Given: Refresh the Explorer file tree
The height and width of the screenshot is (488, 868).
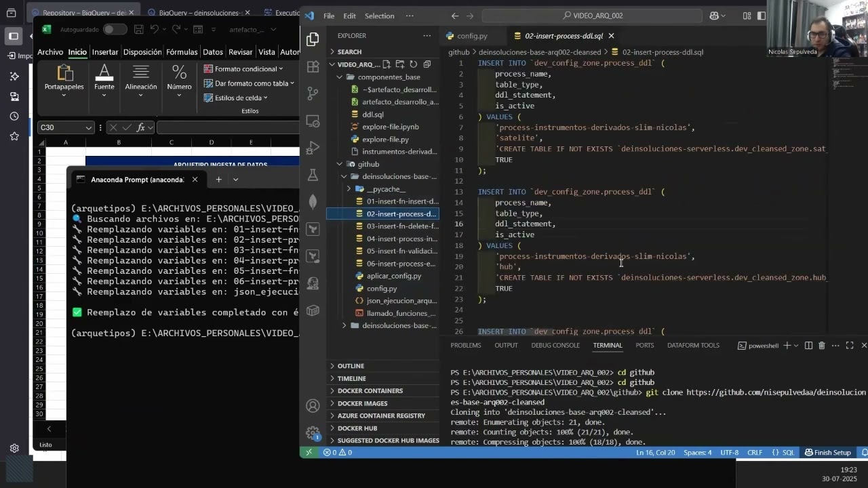Looking at the screenshot, I should pyautogui.click(x=413, y=64).
